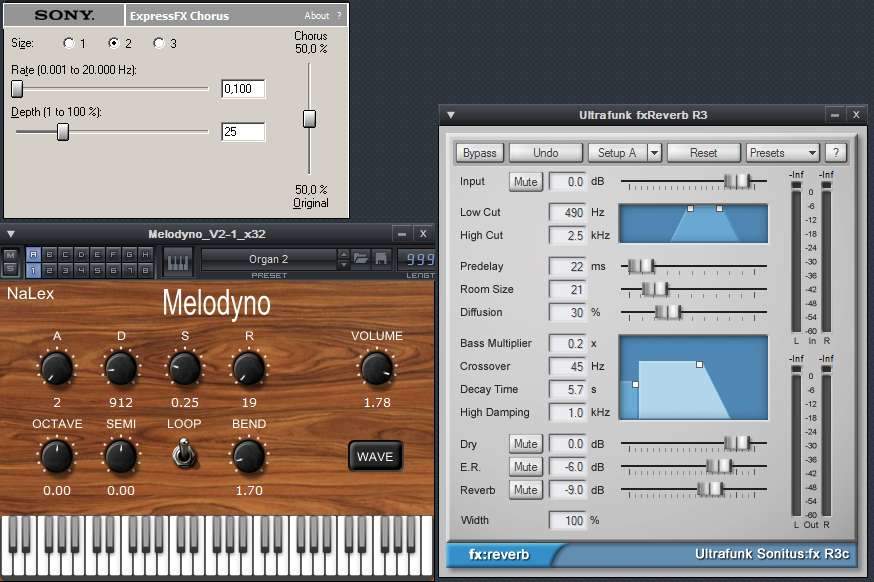Mute the Dry signal
The image size is (874, 582).
pos(526,444)
